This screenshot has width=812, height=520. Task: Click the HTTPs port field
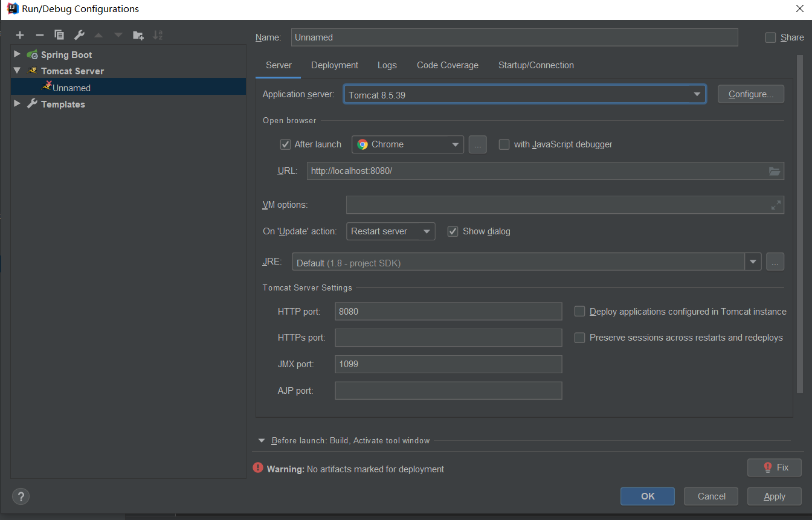pos(448,338)
